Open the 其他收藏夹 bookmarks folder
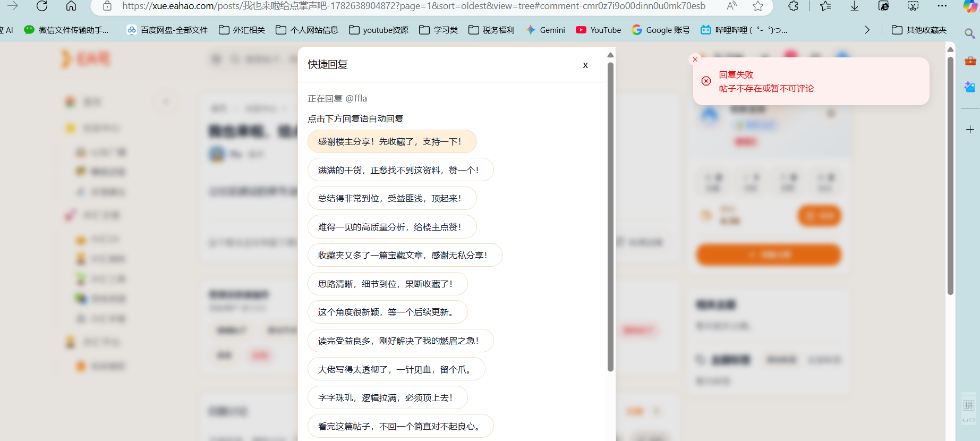Screen dimensions: 980x441 (919, 30)
